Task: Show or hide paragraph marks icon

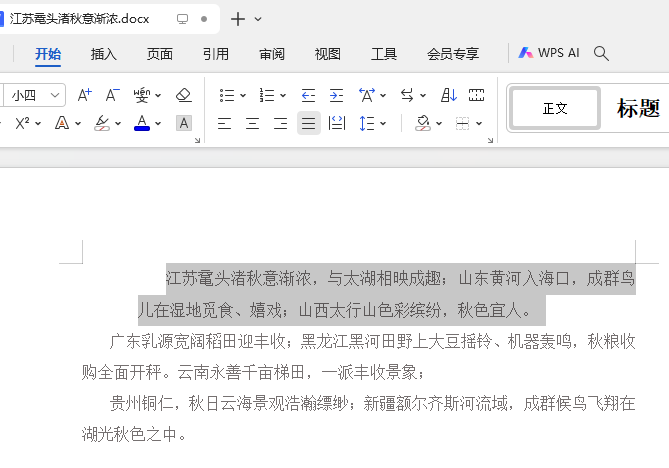Action: (476, 95)
